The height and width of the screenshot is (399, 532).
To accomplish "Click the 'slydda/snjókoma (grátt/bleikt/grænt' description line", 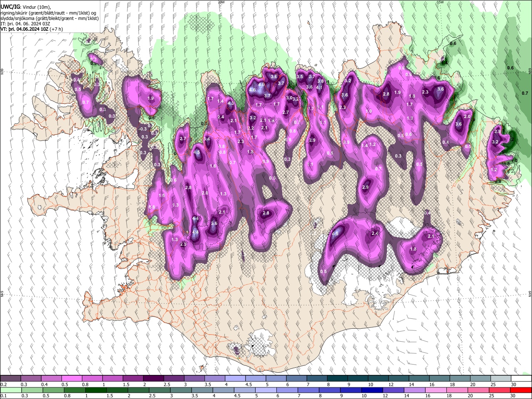I will tap(49, 18).
